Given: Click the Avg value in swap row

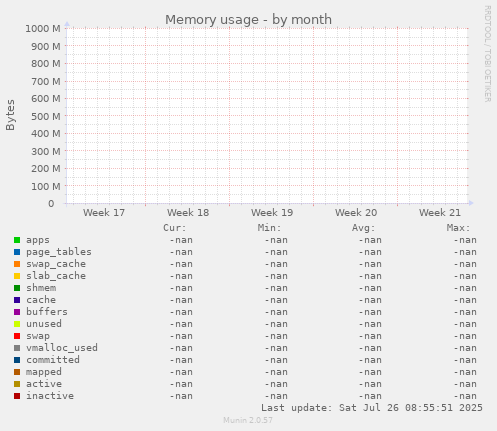Looking at the screenshot, I should pyautogui.click(x=370, y=336).
